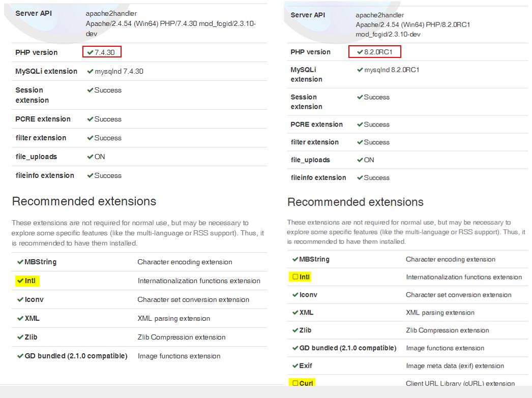
Task: Click the checkmark beside PHP version 7.4.30
Action: click(x=89, y=52)
